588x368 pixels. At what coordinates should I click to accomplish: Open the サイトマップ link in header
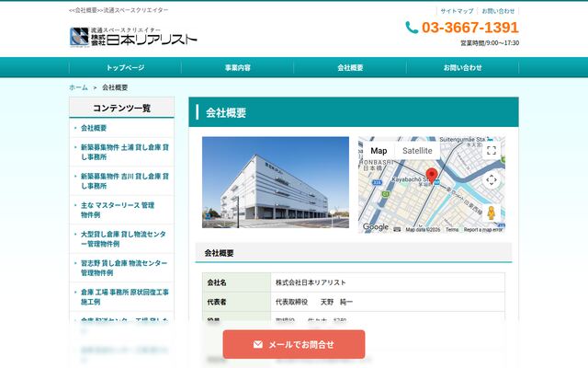point(458,11)
